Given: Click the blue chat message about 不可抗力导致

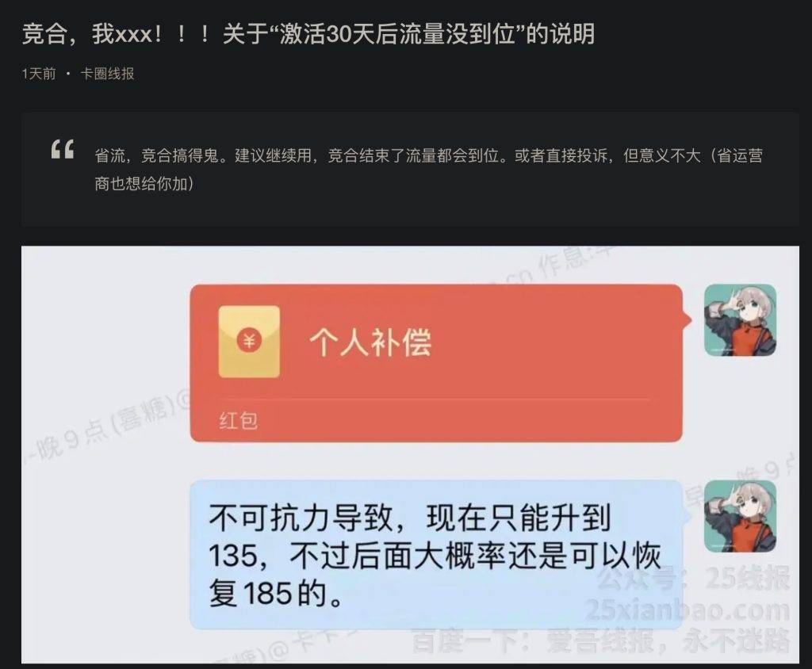Looking at the screenshot, I should click(x=437, y=555).
